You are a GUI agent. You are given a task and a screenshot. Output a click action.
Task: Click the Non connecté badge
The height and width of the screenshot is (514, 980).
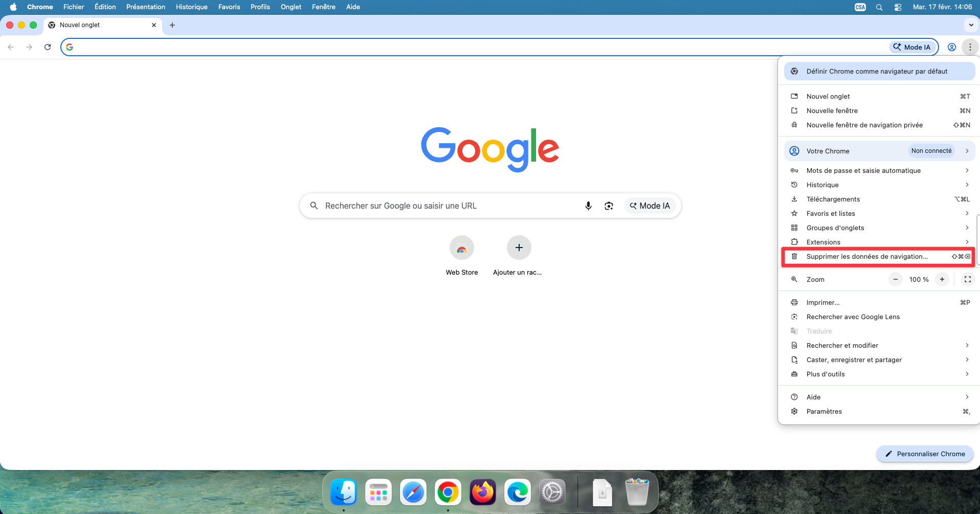pos(931,151)
